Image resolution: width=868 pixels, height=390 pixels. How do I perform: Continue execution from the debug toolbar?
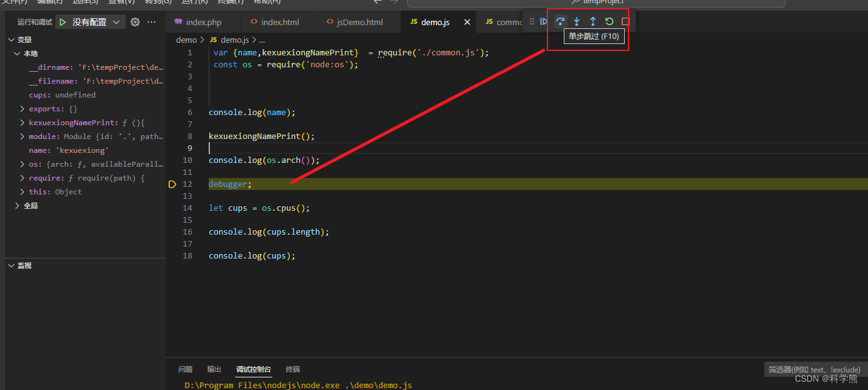click(x=544, y=21)
